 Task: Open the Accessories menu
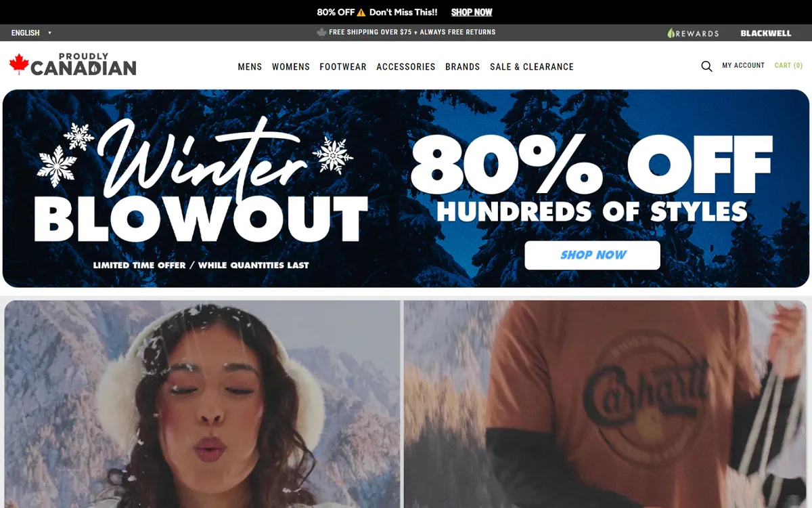click(406, 66)
